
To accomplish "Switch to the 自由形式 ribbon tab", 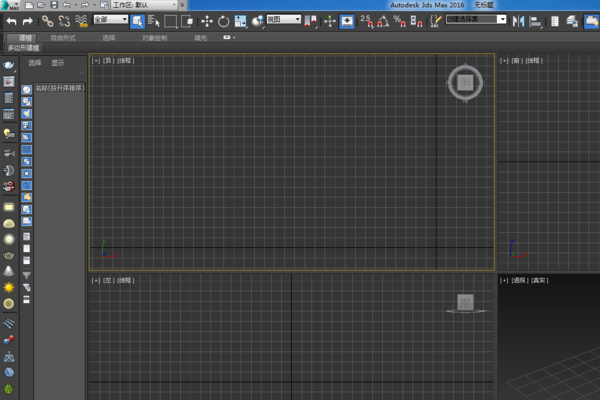I will [64, 38].
